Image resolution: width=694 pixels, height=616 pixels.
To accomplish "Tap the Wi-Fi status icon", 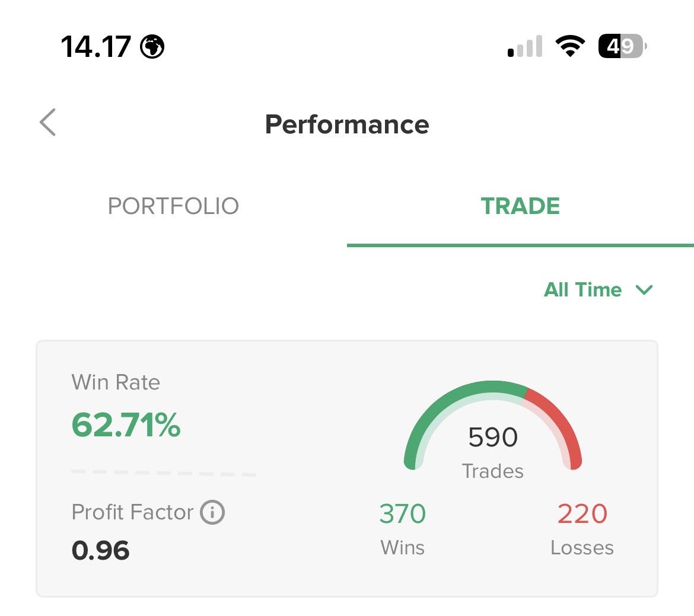I will (570, 46).
